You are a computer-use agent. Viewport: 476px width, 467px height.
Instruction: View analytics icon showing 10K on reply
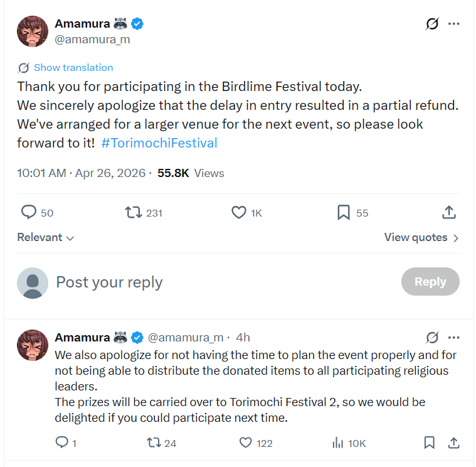tap(337, 443)
